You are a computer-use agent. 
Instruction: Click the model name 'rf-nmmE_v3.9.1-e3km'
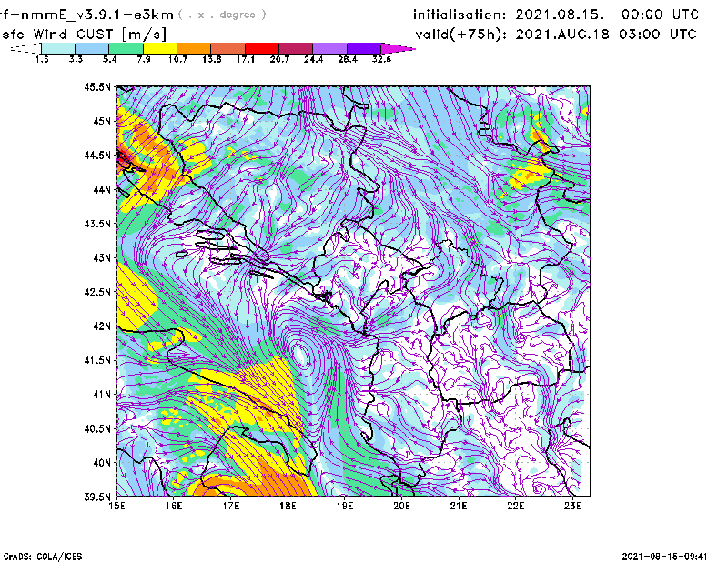86,15
